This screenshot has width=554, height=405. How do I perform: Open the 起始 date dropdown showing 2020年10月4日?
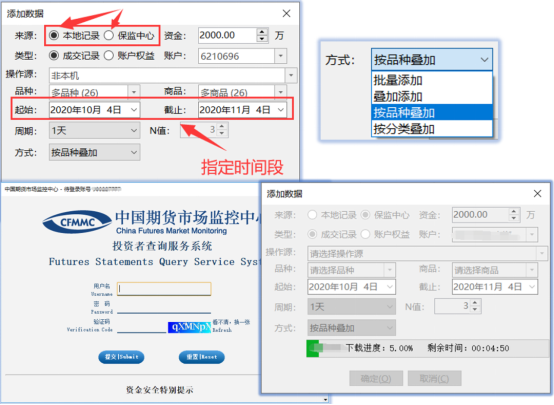(x=94, y=110)
